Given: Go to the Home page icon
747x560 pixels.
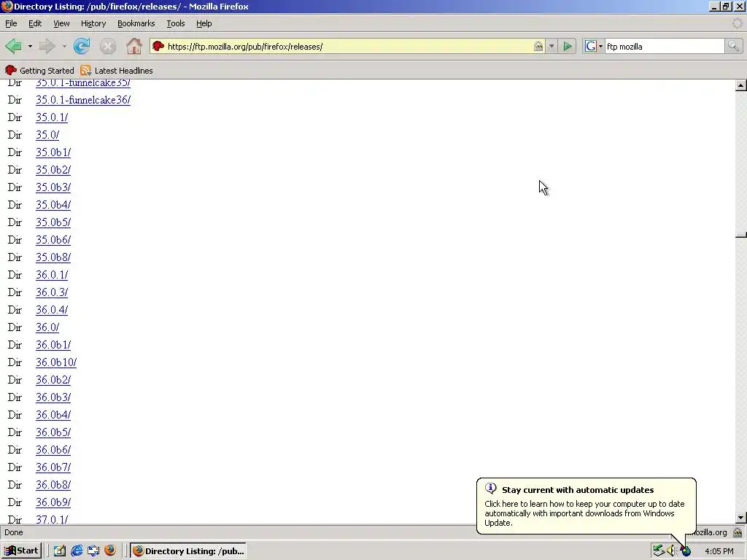Looking at the screenshot, I should [x=134, y=46].
